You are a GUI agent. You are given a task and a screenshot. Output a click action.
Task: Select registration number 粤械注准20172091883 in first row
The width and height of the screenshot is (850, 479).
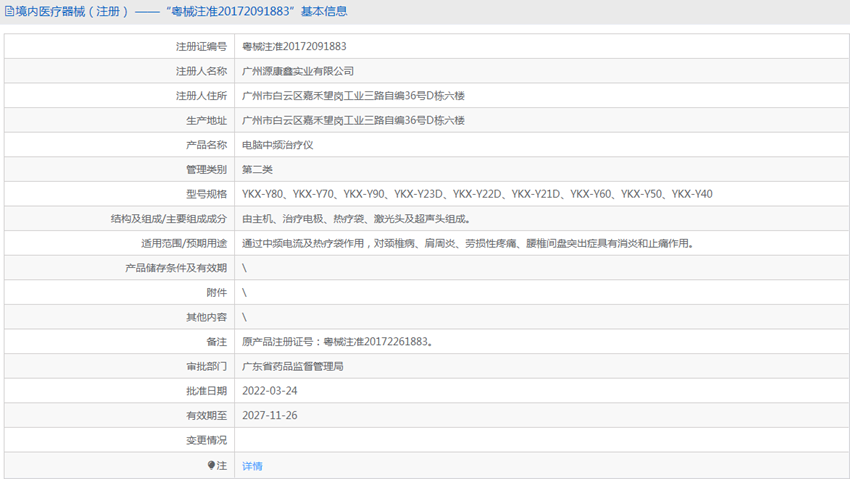tap(294, 47)
